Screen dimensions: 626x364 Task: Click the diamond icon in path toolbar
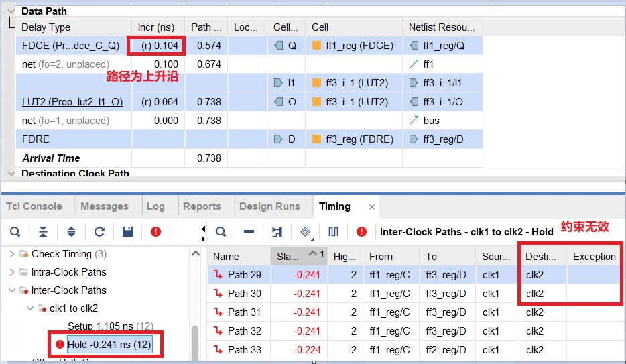pyautogui.click(x=306, y=231)
